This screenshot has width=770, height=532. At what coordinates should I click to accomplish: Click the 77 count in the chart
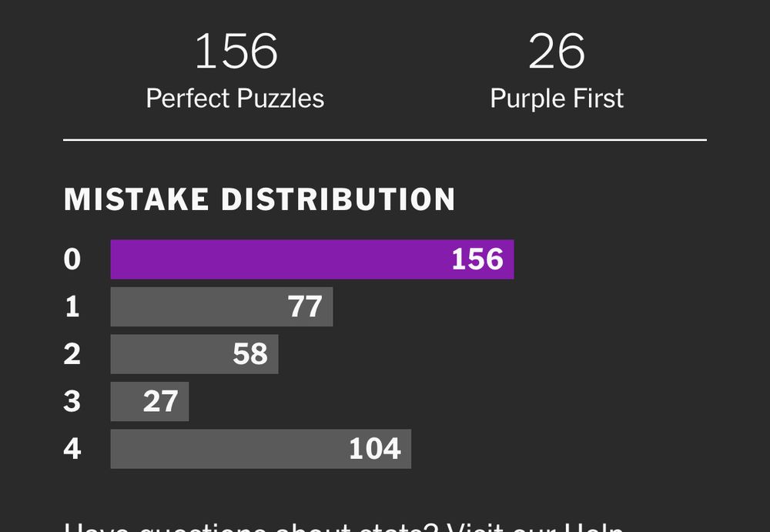pyautogui.click(x=305, y=306)
